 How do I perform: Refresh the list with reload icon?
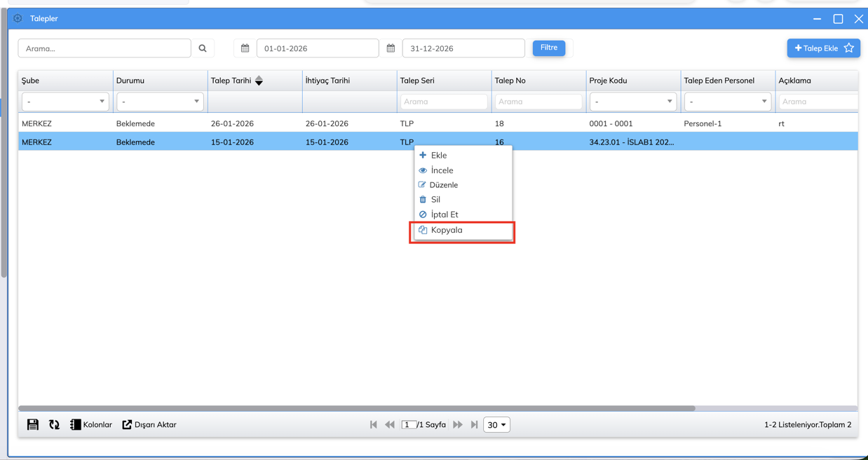pos(54,424)
